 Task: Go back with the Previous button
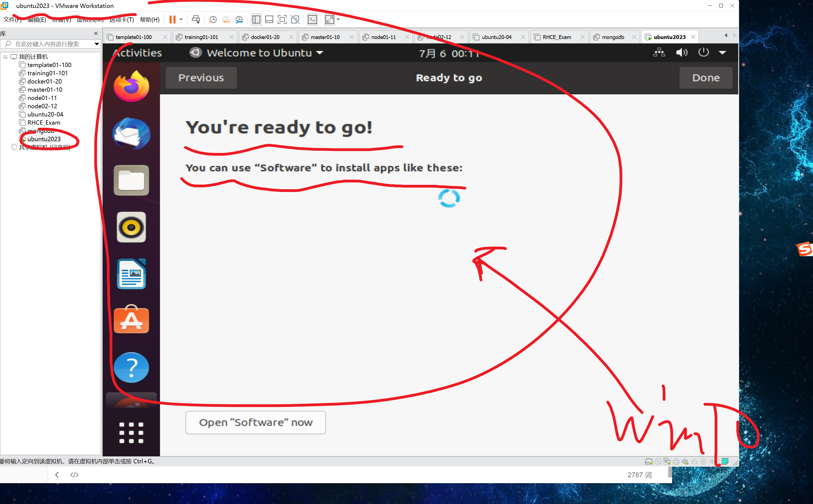click(201, 78)
